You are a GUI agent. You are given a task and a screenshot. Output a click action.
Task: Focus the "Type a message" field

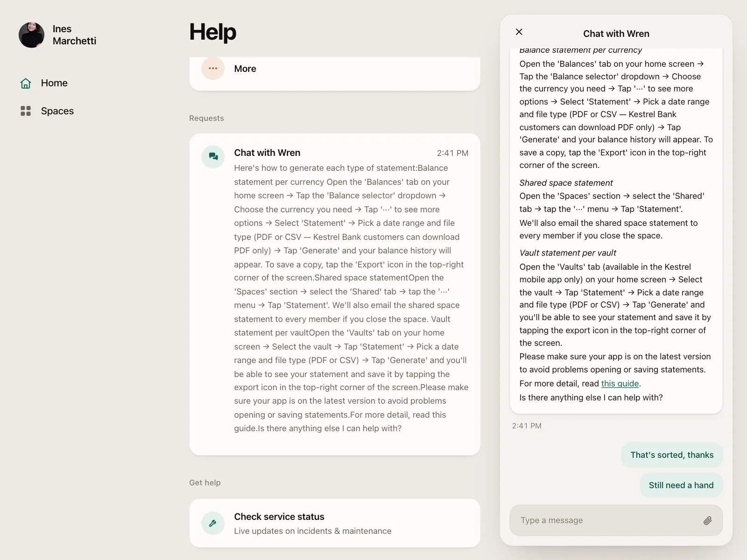tap(616, 520)
